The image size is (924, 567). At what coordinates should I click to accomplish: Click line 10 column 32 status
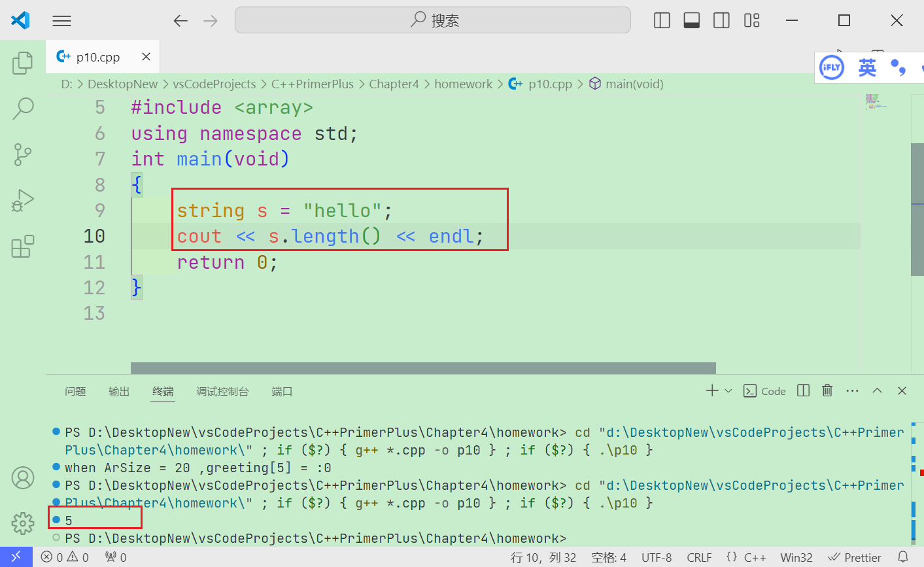point(543,557)
